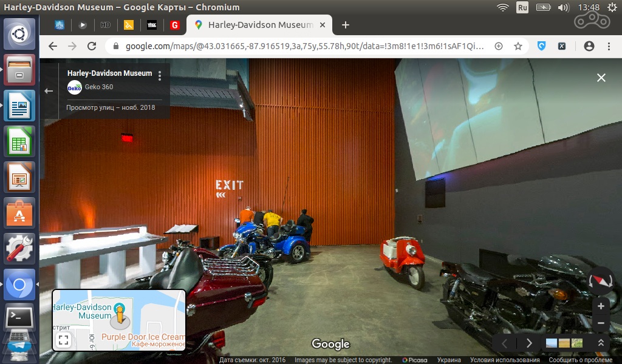Expand the minimap to full screen
622x364 pixels.
click(64, 340)
